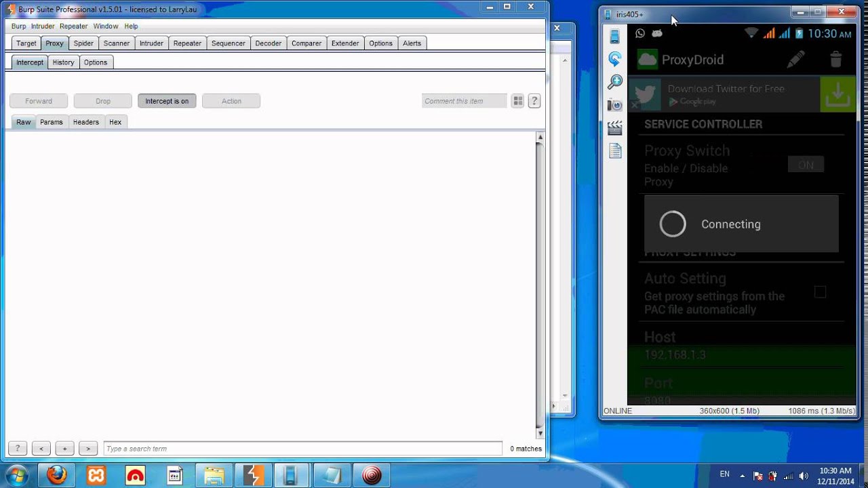
Task: Open the file explorer folder taskbar icon
Action: pyautogui.click(x=214, y=476)
